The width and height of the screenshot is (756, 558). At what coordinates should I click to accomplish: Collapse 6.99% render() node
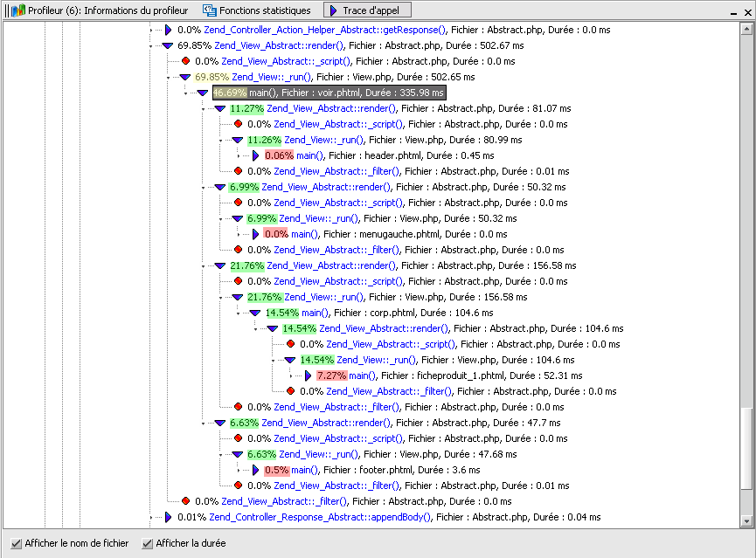click(x=220, y=187)
